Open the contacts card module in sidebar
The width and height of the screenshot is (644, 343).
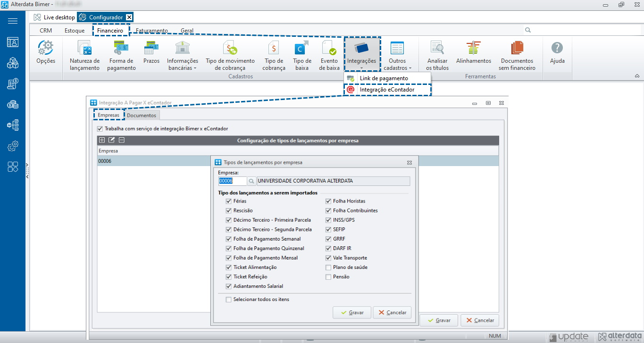13,42
